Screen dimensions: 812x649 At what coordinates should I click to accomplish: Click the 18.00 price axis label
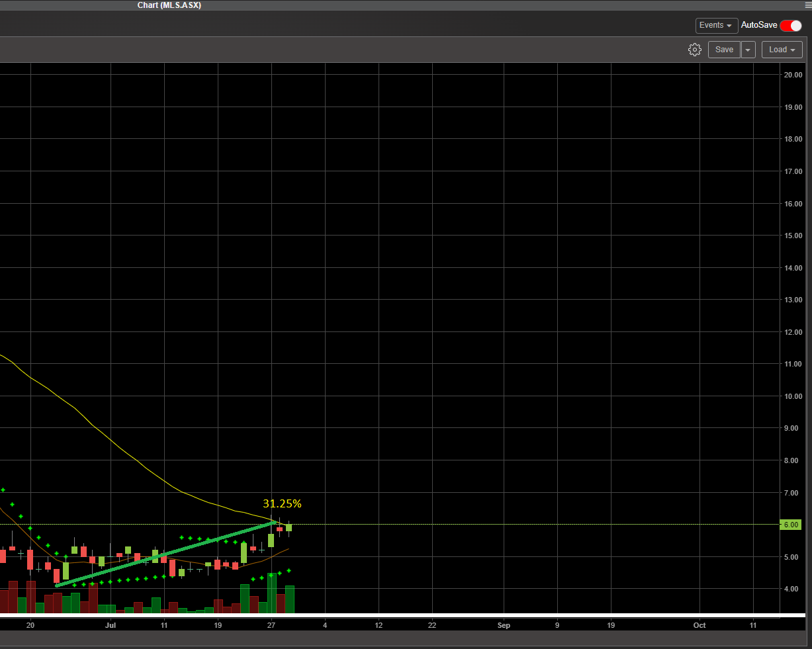(x=793, y=139)
